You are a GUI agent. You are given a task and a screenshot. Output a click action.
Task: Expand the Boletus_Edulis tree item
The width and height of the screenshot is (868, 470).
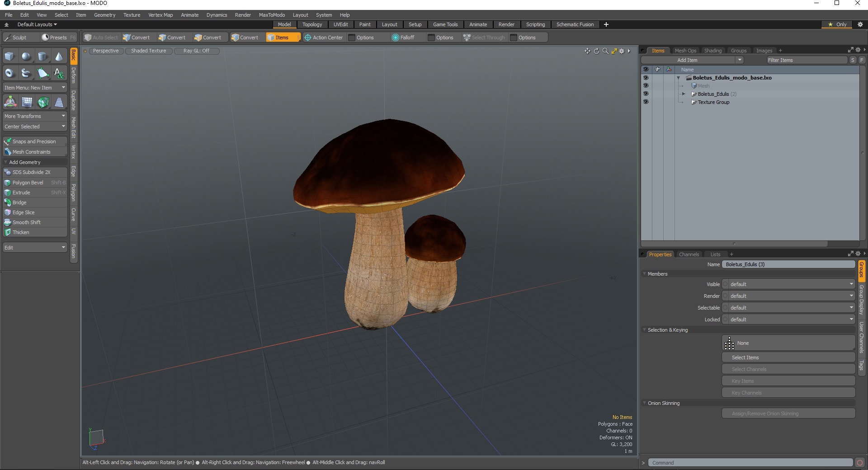[x=684, y=94]
